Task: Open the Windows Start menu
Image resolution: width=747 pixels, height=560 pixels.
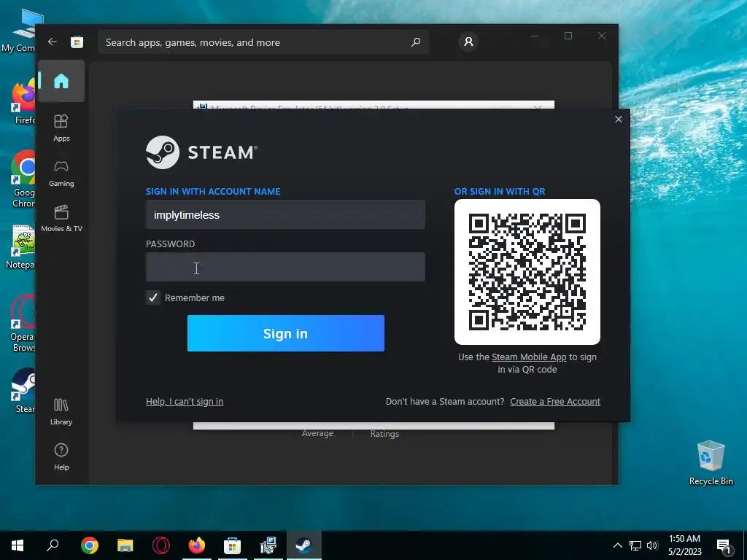Action: coord(18,545)
